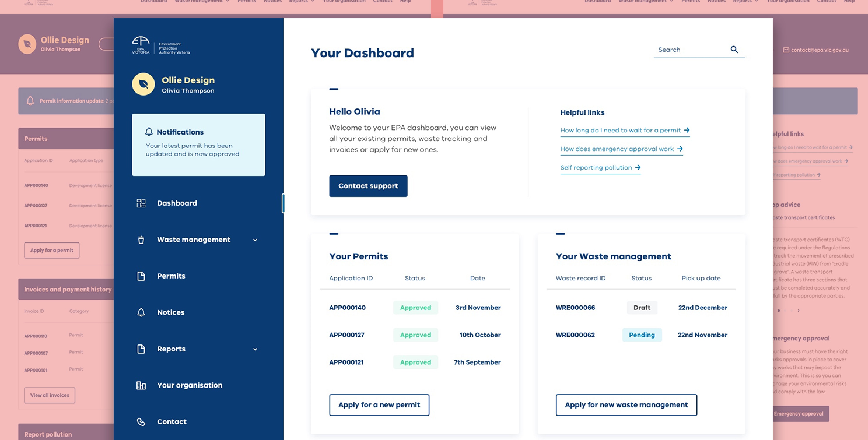Go to Your organisation in sidebar
Image resolution: width=868 pixels, height=440 pixels.
click(189, 385)
